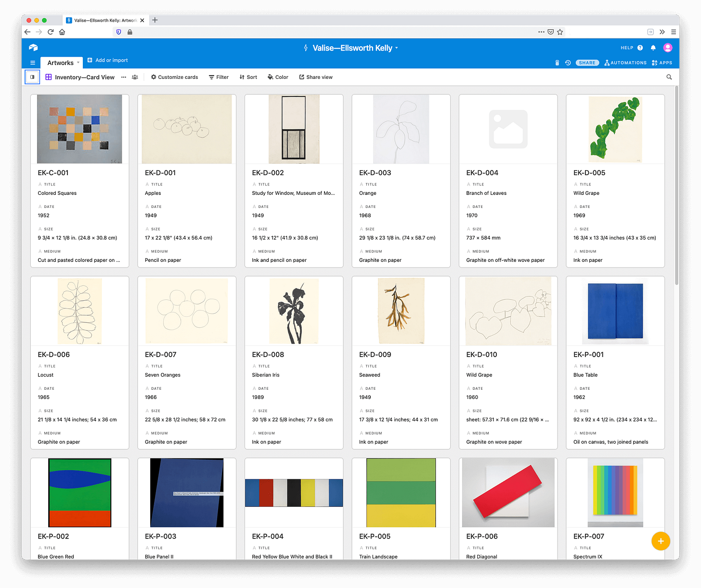This screenshot has width=701, height=588.
Task: Click the SHARE button
Action: click(587, 63)
